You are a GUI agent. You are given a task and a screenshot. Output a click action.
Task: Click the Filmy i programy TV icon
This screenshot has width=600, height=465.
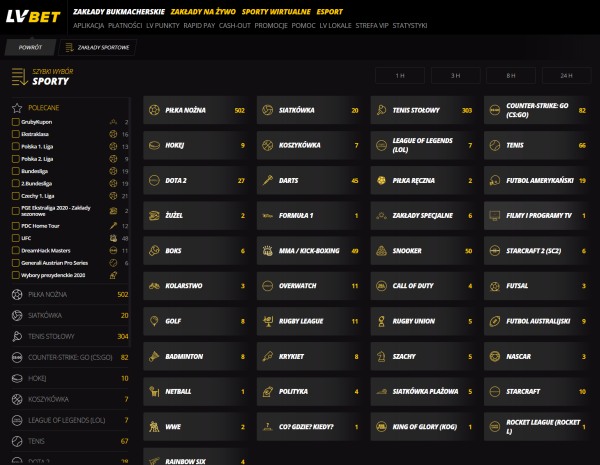495,216
